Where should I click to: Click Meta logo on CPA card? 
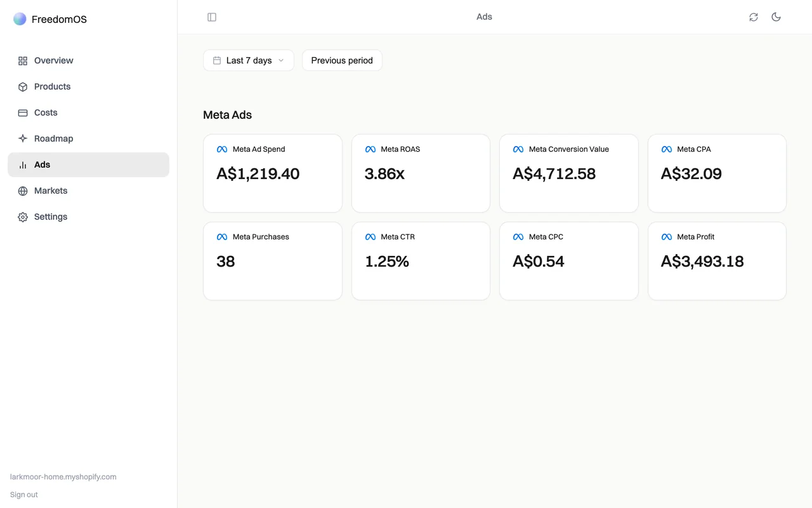pyautogui.click(x=667, y=149)
